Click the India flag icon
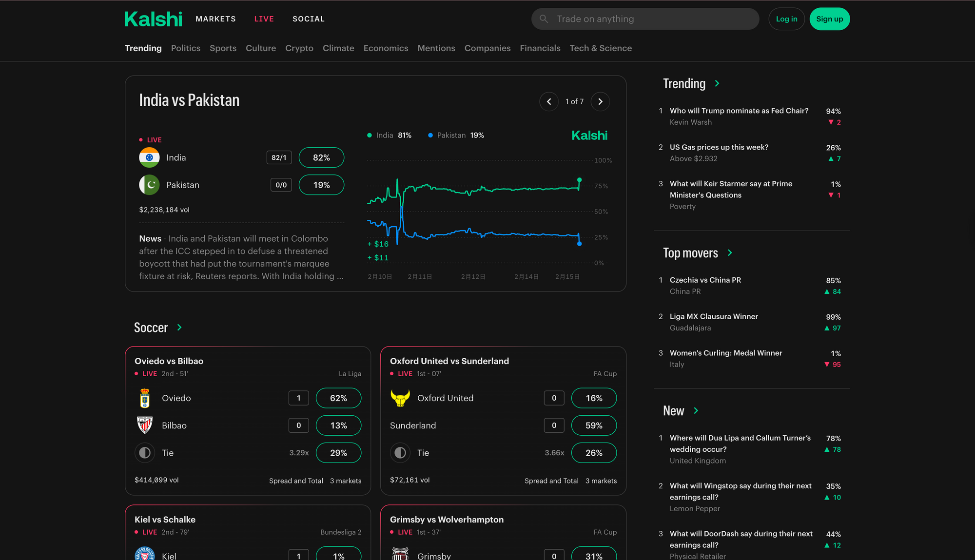The image size is (975, 560). [x=149, y=157]
